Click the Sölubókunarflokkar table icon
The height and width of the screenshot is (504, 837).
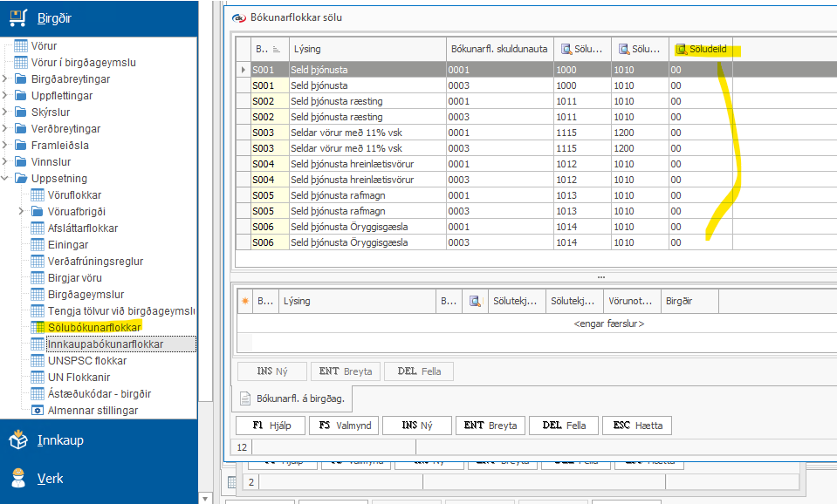38,328
